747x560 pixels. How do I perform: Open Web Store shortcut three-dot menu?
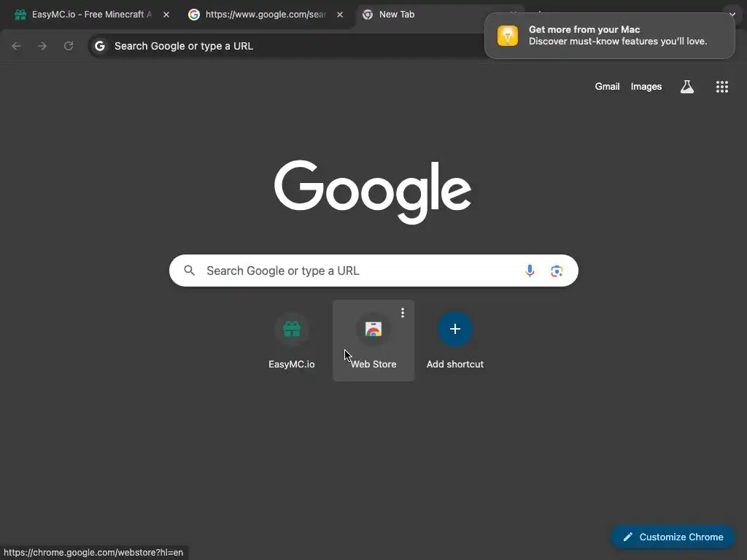pyautogui.click(x=403, y=313)
